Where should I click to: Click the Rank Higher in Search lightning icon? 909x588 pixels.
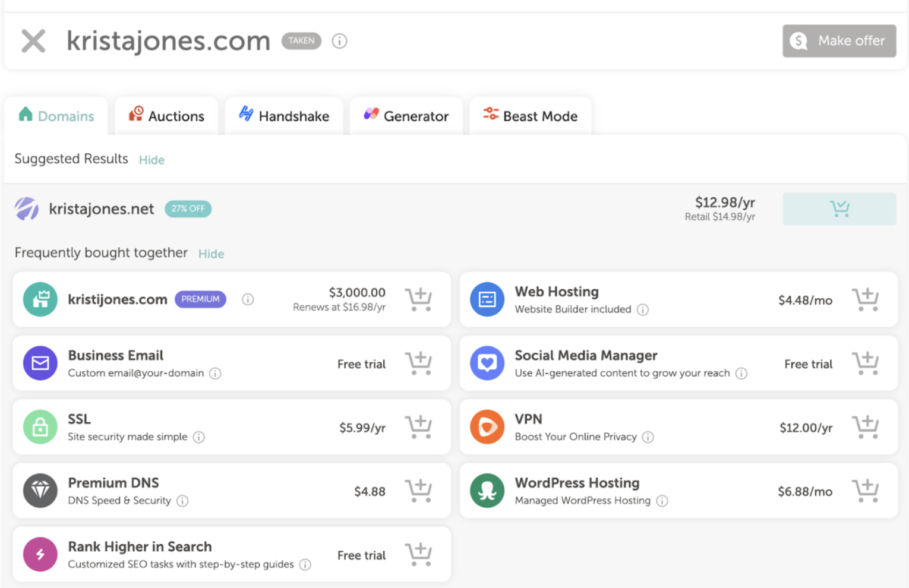tap(40, 554)
